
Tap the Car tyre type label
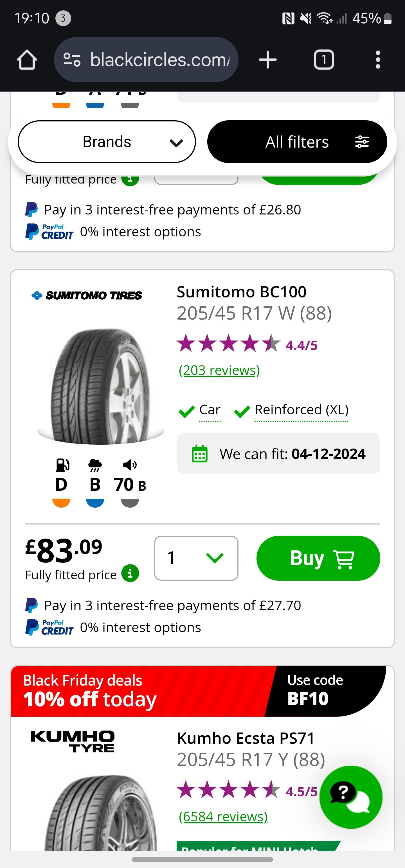click(x=210, y=410)
